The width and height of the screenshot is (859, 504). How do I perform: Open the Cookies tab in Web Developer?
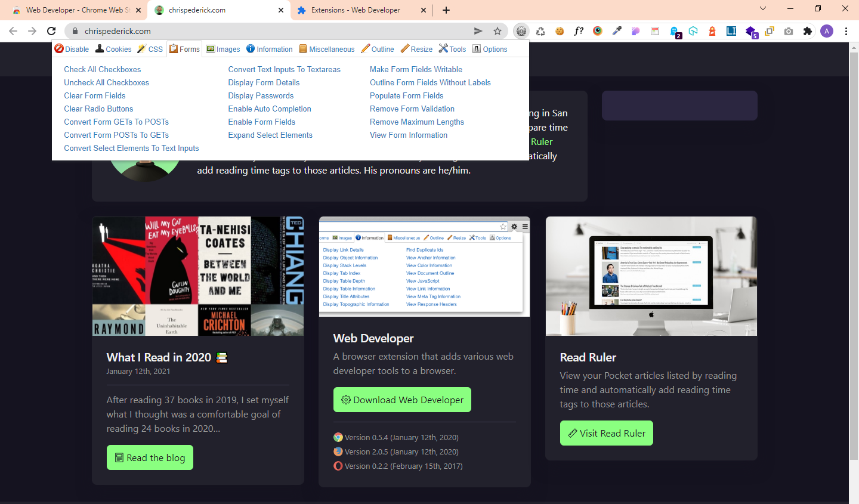(113, 50)
